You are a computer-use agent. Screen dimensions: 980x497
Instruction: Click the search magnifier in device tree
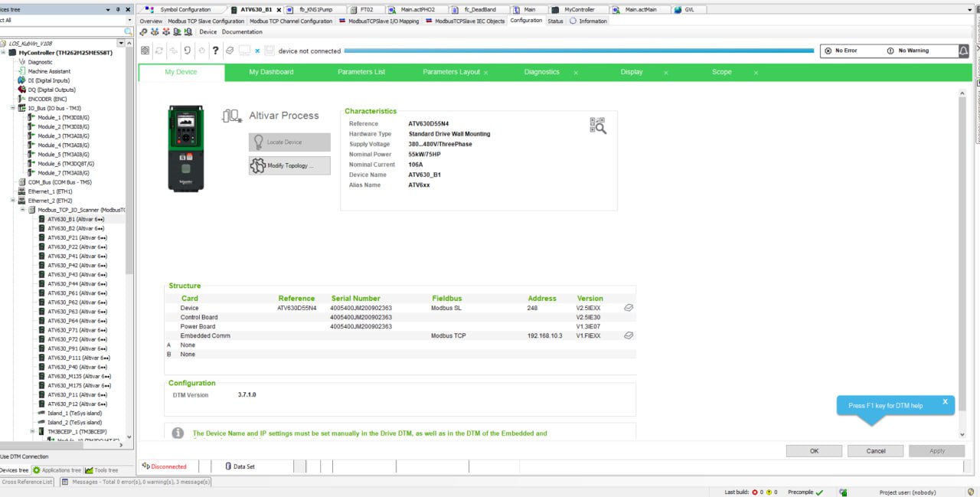(x=128, y=31)
